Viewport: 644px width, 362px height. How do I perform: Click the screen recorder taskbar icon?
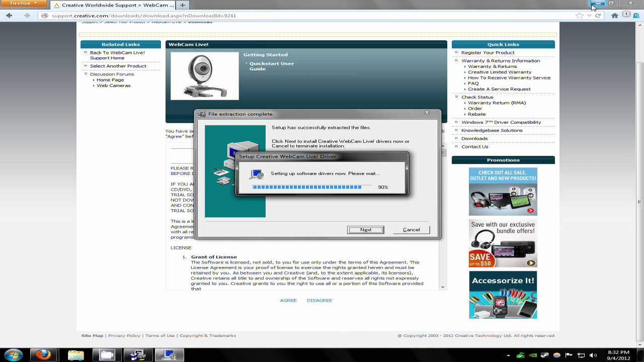point(107,355)
